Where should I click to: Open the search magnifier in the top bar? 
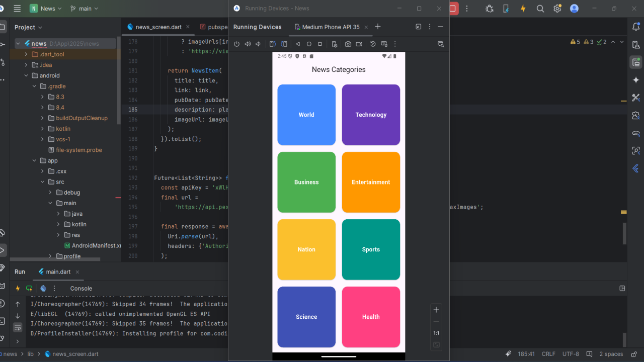click(x=540, y=9)
